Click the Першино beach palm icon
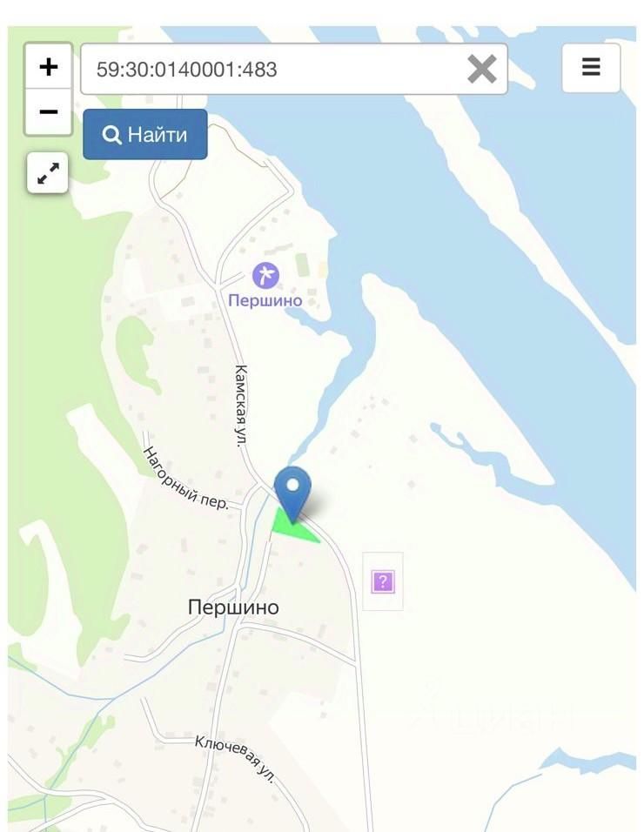Screen dimensions: 644x832 (x=265, y=275)
